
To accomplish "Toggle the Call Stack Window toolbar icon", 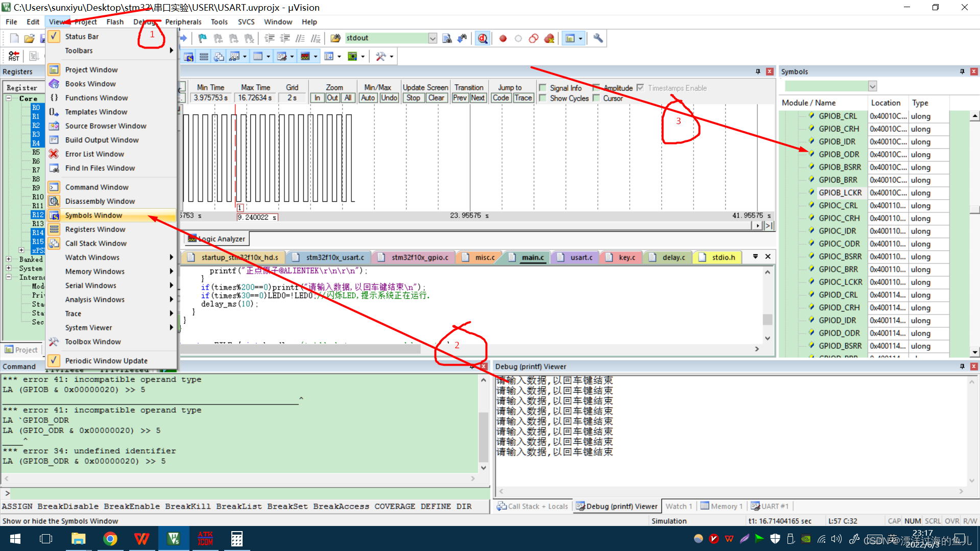I will click(x=219, y=56).
